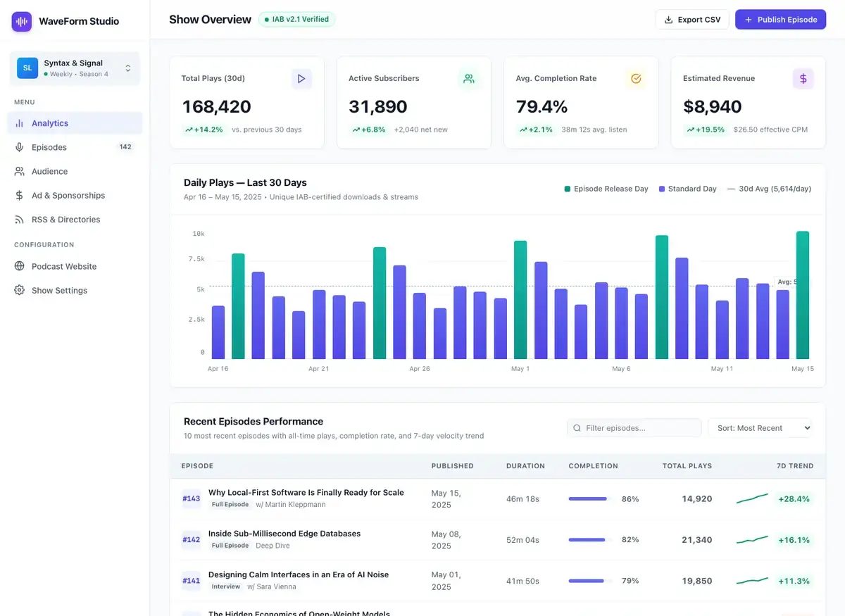Click the Podcast Website globe icon

(x=19, y=266)
